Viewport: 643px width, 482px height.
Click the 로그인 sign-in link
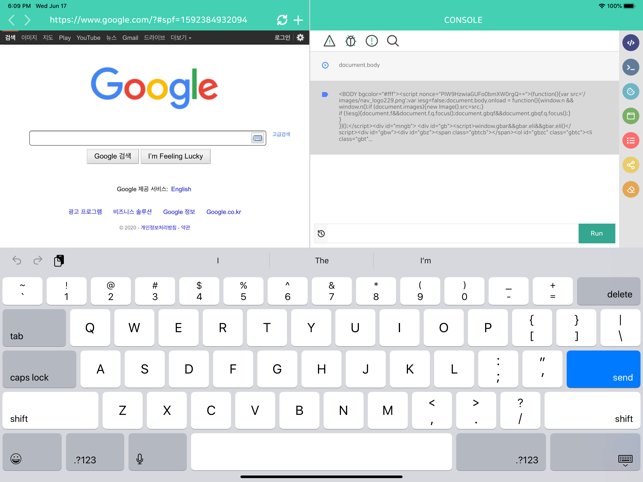282,37
